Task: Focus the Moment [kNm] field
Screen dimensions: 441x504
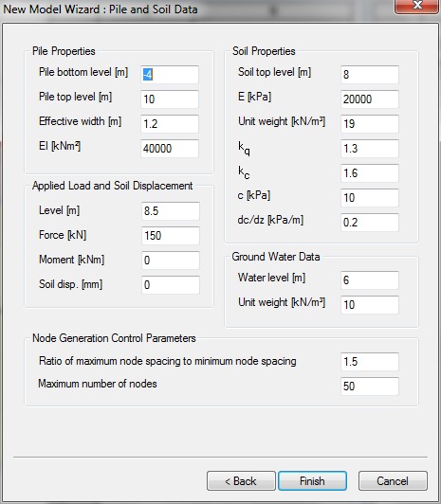Action: (171, 260)
